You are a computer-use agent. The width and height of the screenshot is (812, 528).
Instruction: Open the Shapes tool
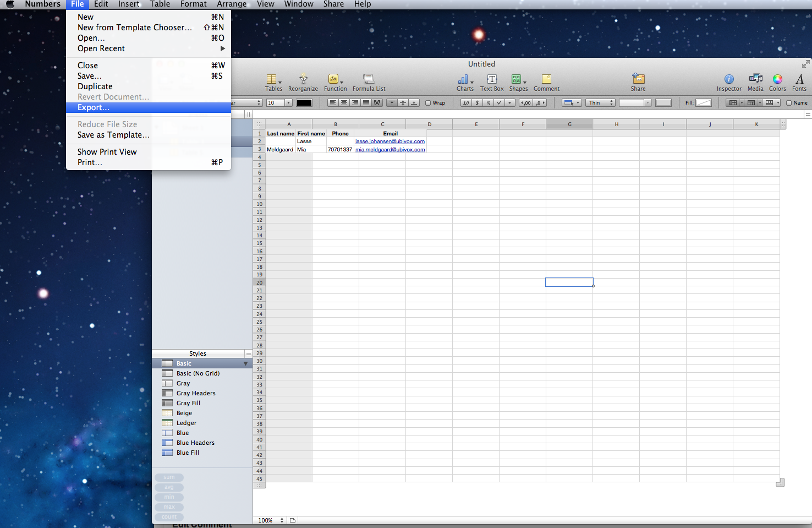[x=518, y=83]
